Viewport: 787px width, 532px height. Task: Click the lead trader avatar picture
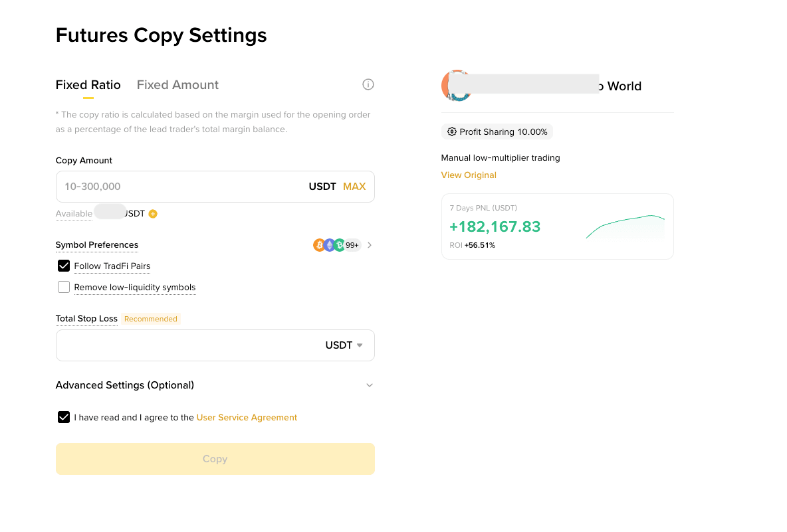pyautogui.click(x=456, y=86)
